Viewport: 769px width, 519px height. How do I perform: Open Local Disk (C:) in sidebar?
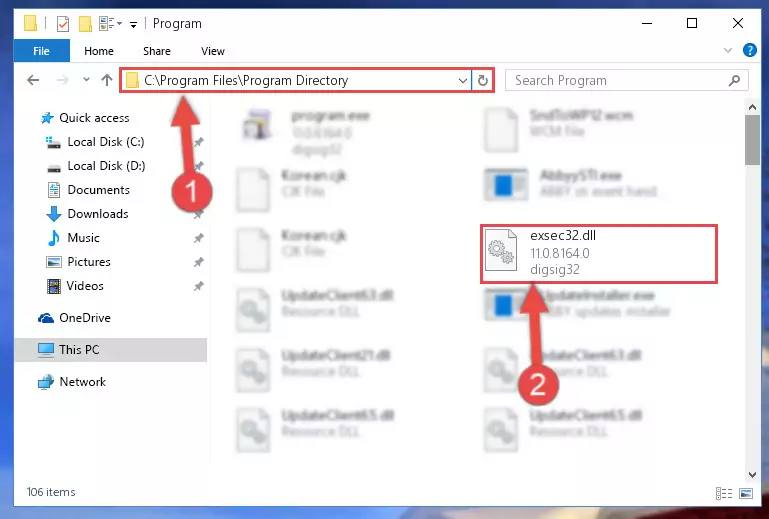105,142
